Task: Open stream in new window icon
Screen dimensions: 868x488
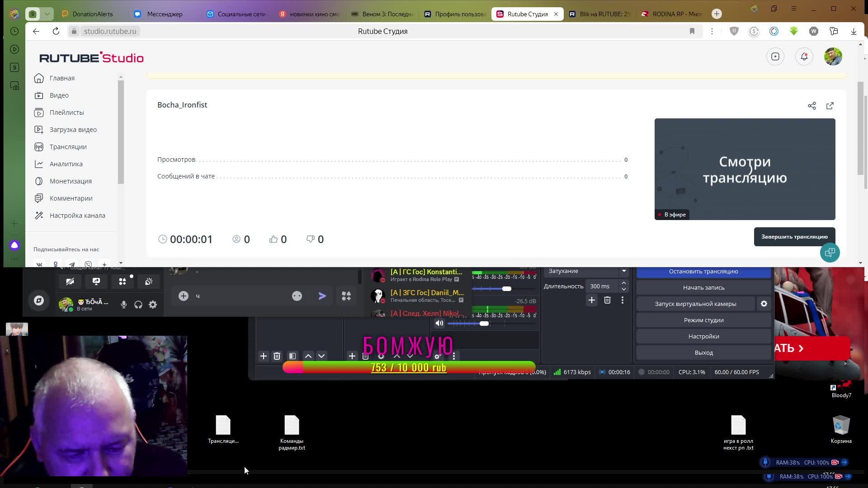Action: pyautogui.click(x=830, y=106)
